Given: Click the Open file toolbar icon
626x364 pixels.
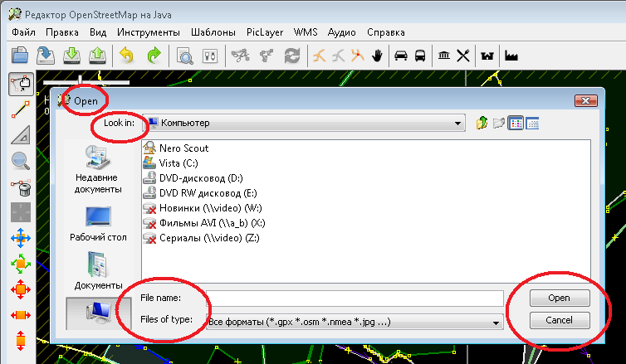Looking at the screenshot, I should tap(20, 56).
